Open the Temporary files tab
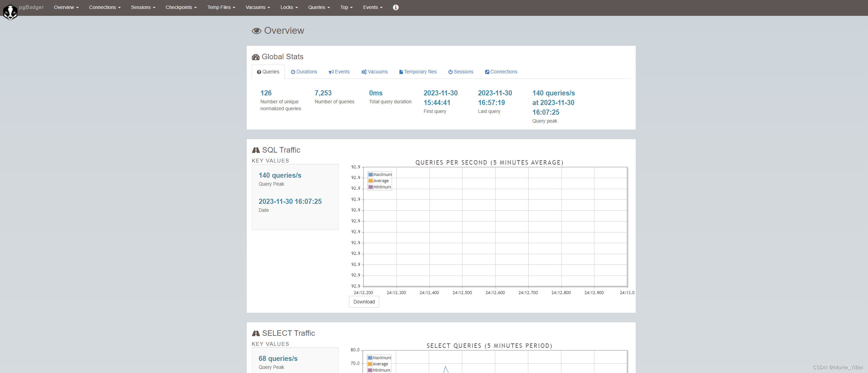Image resolution: width=868 pixels, height=373 pixels. click(418, 72)
